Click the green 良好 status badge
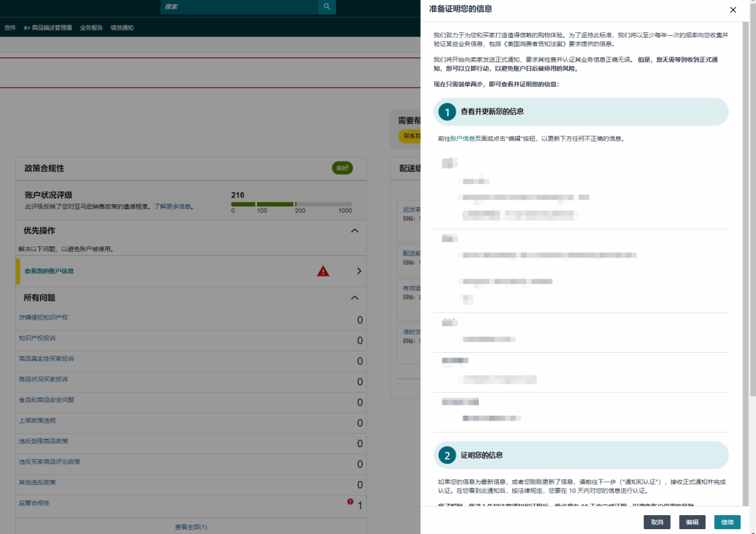The image size is (756, 534). [x=342, y=168]
